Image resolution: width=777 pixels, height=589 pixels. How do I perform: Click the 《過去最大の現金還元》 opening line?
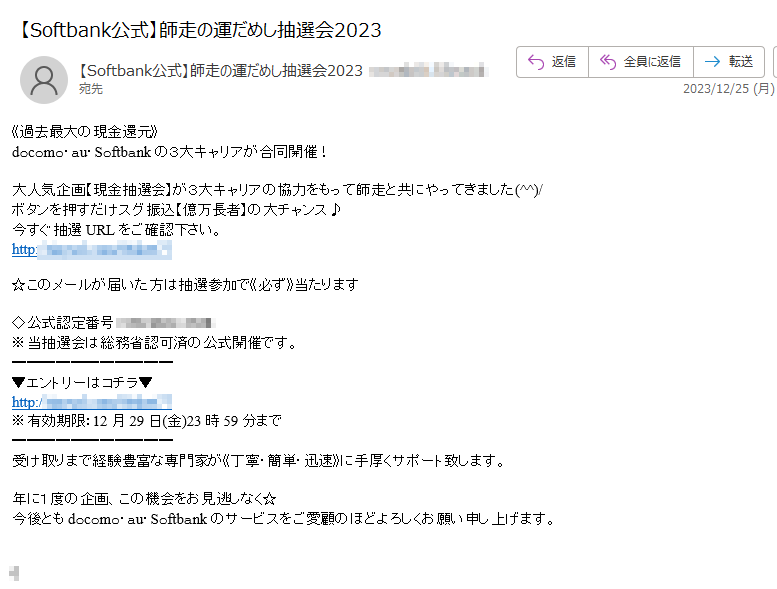[x=85, y=132]
